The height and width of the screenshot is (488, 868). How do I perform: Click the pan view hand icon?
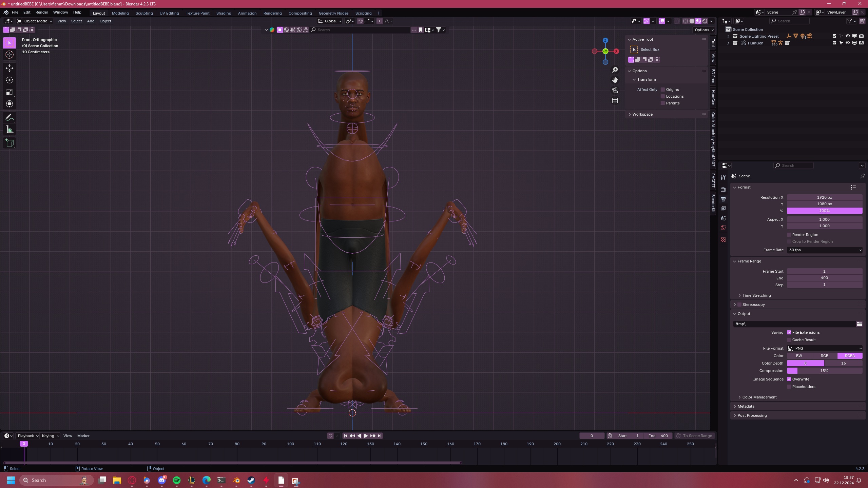point(615,80)
